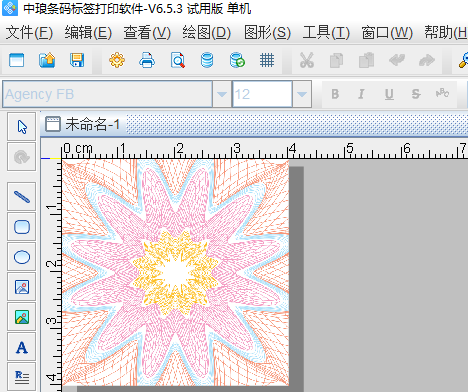Open the 查看(V) menu

pos(147,33)
